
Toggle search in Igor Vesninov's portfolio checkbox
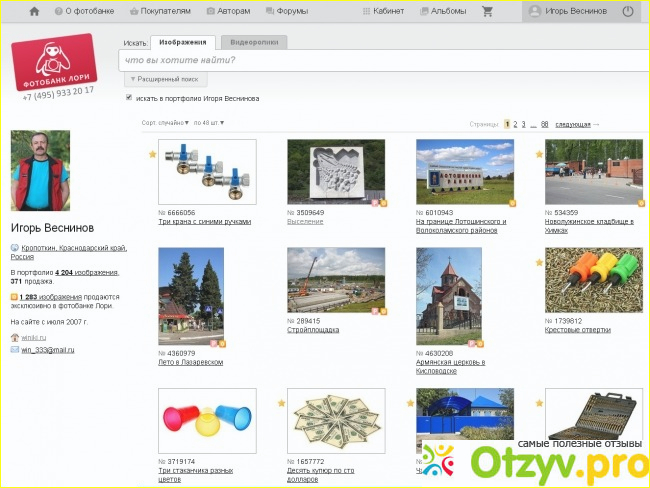tap(129, 98)
